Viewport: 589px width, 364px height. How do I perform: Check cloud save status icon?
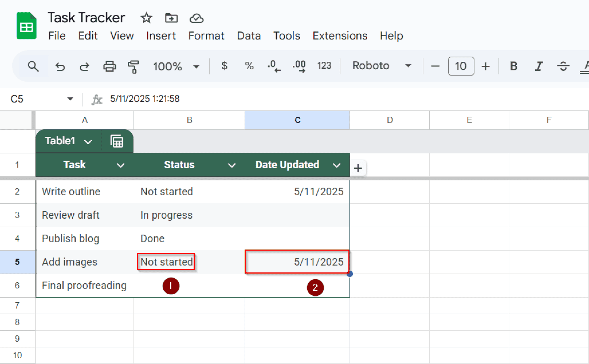(x=196, y=18)
